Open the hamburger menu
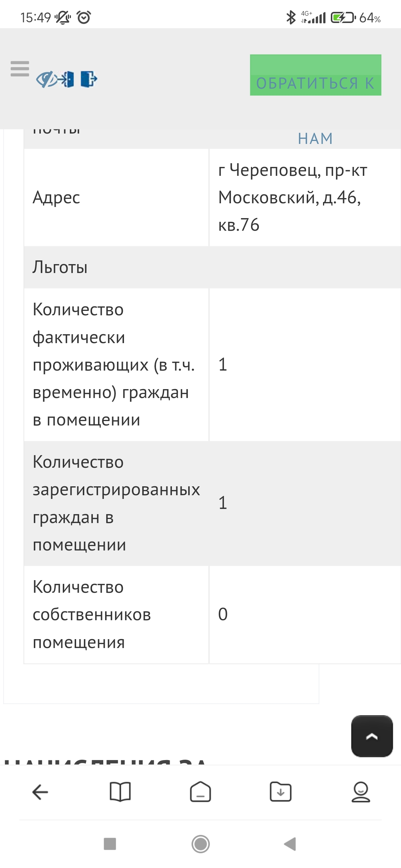This screenshot has height=868, width=401. click(x=20, y=69)
